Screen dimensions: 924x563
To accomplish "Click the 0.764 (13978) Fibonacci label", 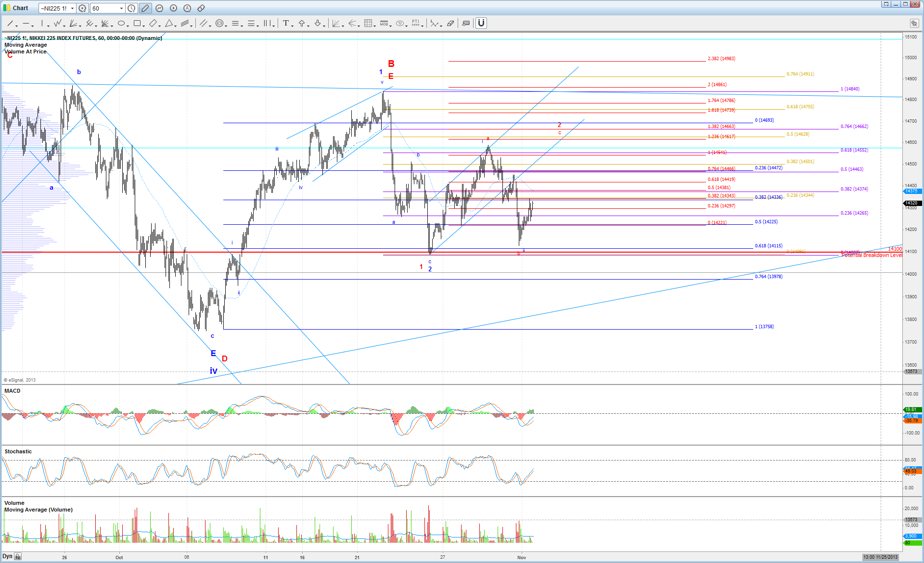I will (x=769, y=277).
